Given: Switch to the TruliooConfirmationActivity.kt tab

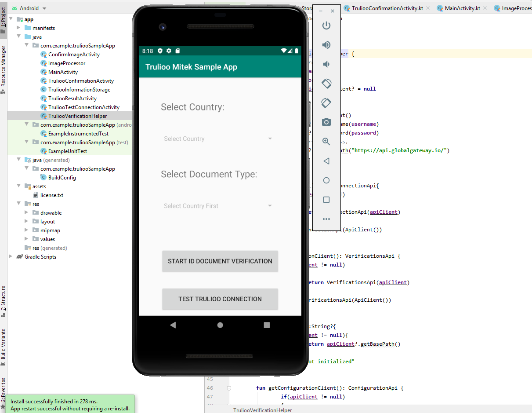Looking at the screenshot, I should 386,8.
